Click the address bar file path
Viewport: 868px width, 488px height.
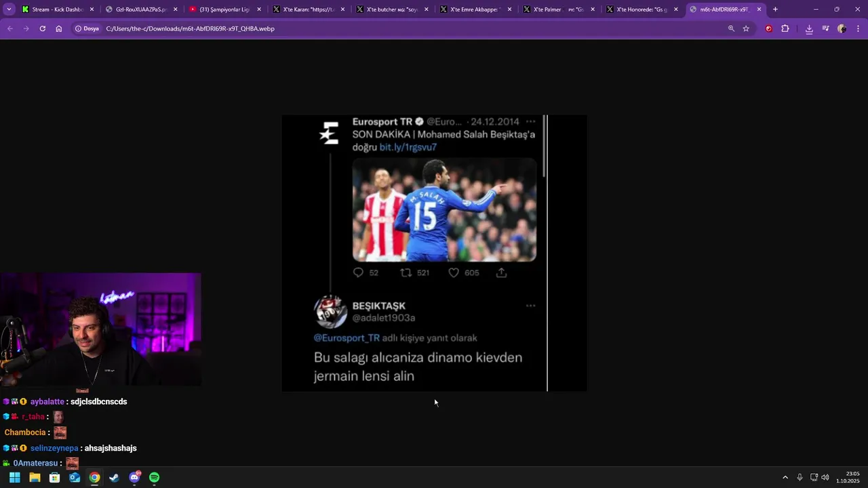(x=190, y=28)
